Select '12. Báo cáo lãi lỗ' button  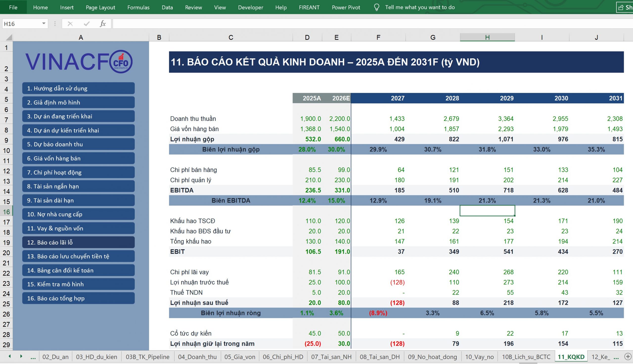tap(78, 242)
